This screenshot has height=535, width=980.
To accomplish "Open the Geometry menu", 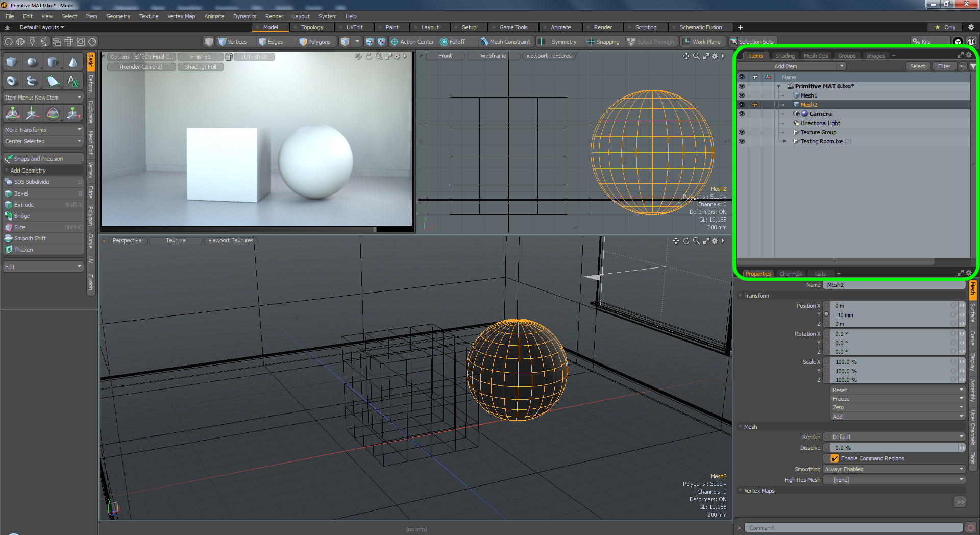I will (x=118, y=16).
